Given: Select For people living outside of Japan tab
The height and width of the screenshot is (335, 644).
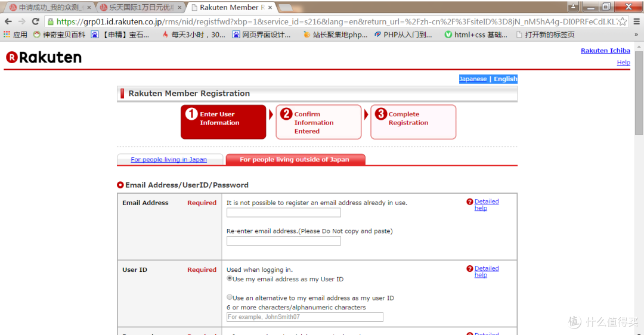Looking at the screenshot, I should pos(295,159).
